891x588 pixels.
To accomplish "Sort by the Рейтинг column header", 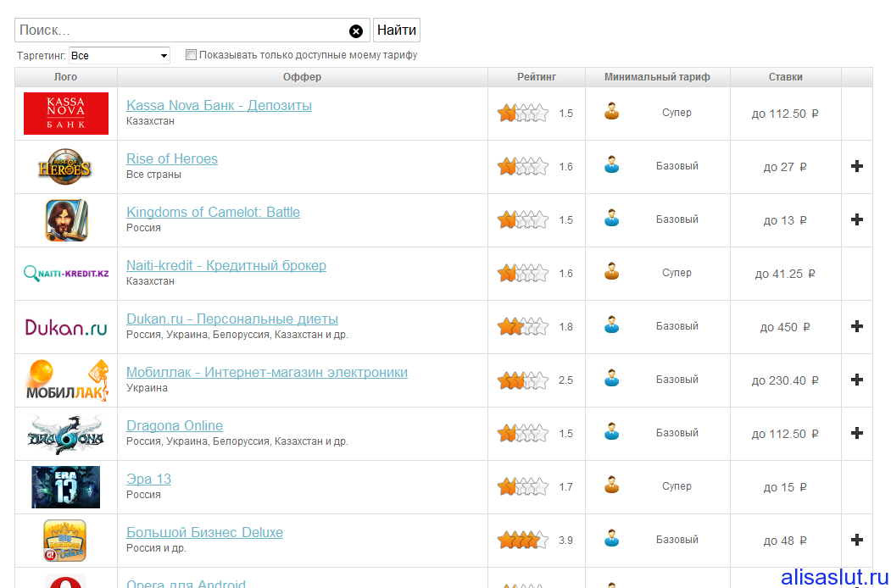I will tap(537, 77).
